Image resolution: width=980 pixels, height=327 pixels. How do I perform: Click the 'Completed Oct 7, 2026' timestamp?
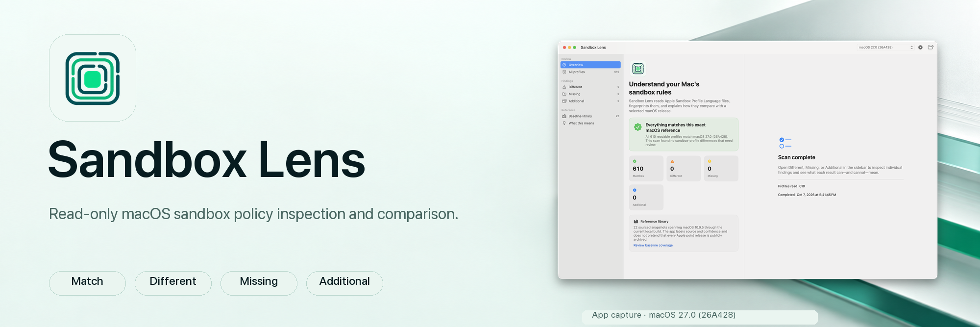(x=807, y=195)
